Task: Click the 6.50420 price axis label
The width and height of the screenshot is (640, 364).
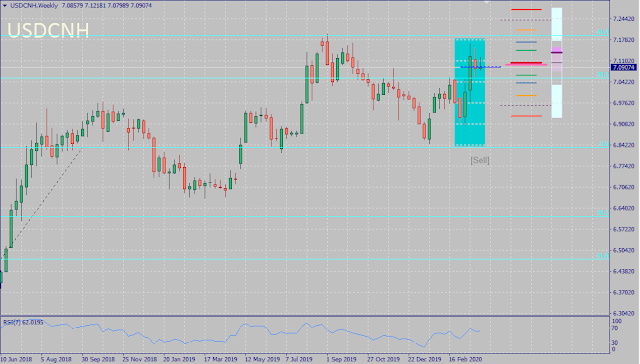Action: [x=624, y=251]
